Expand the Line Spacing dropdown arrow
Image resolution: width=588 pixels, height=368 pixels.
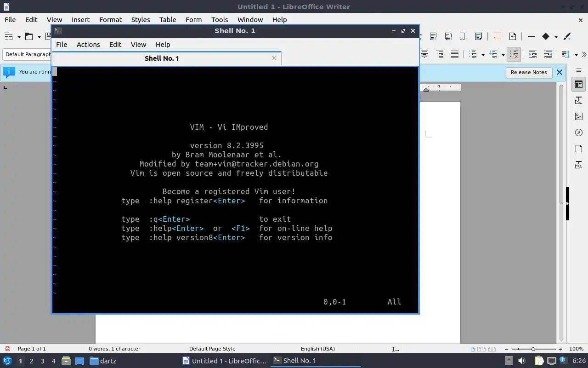(576, 55)
